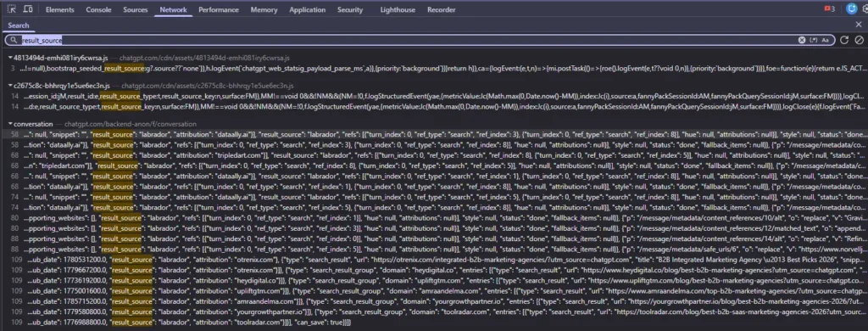Open line 109 match with pub_date 1780531200.0
The width and height of the screenshot is (868, 331).
434,260
